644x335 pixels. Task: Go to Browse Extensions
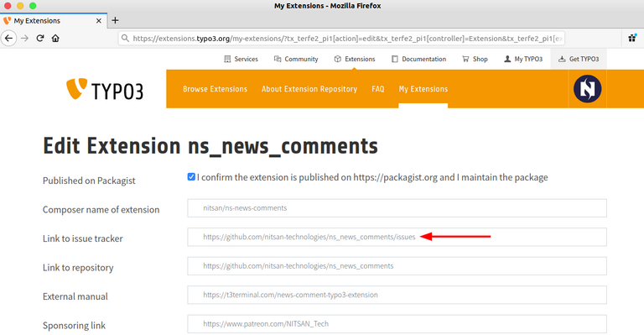pyautogui.click(x=215, y=89)
